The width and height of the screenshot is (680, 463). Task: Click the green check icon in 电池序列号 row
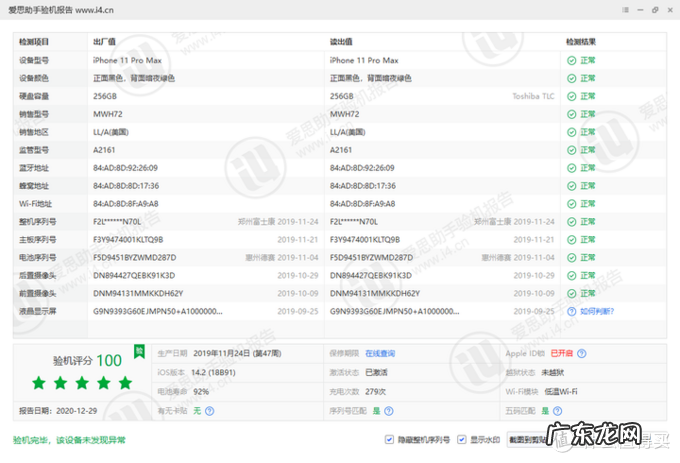572,258
